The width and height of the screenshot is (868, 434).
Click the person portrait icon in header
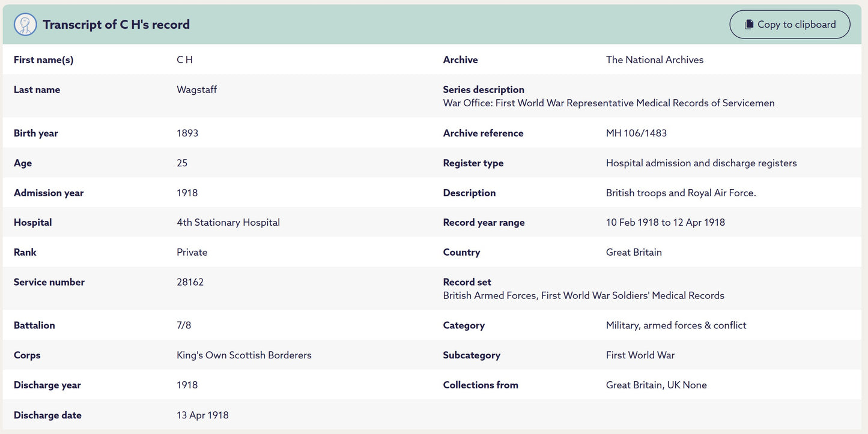click(25, 25)
